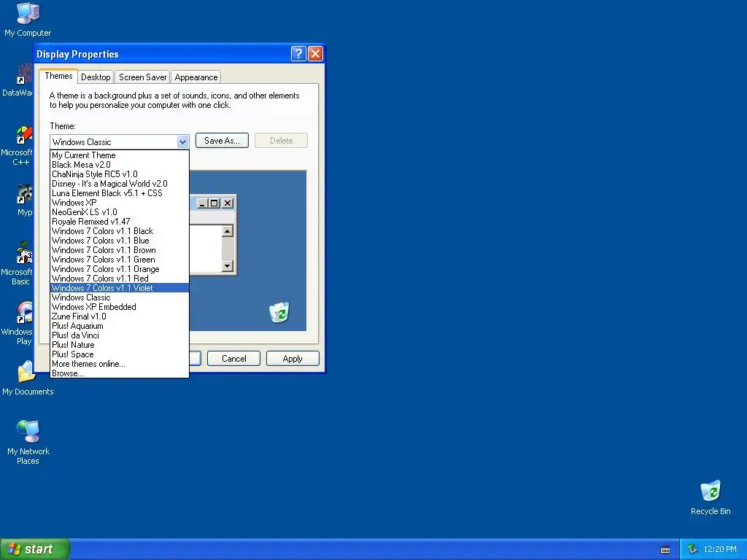Choose Disney - It's a Magical World v2.0
The image size is (747, 560).
click(x=120, y=184)
